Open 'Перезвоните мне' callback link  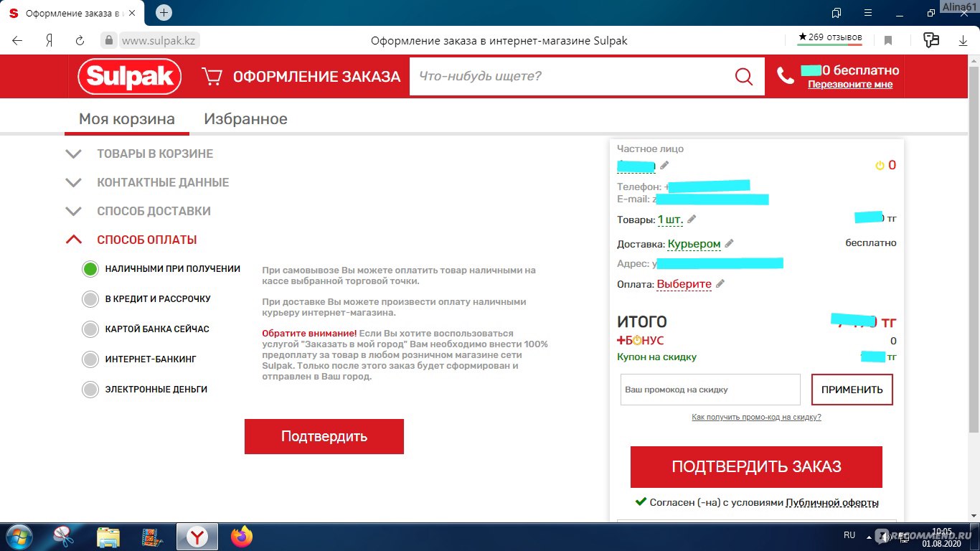850,84
